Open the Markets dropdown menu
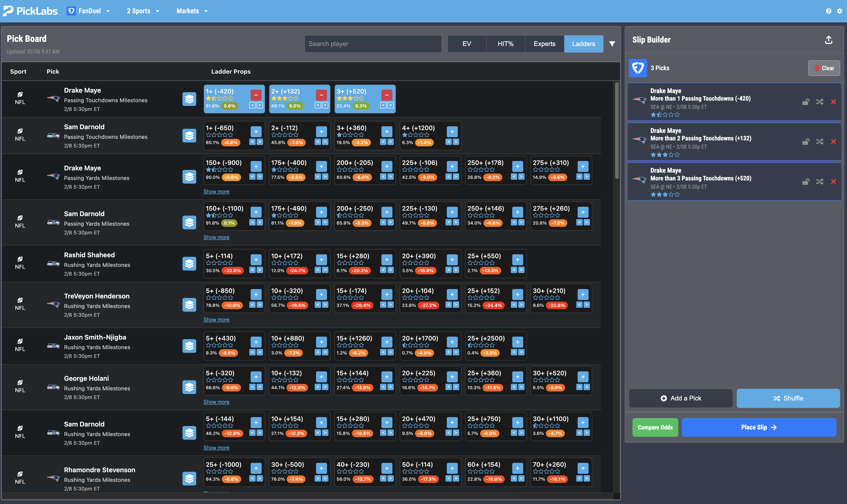847x504 pixels. (x=192, y=11)
